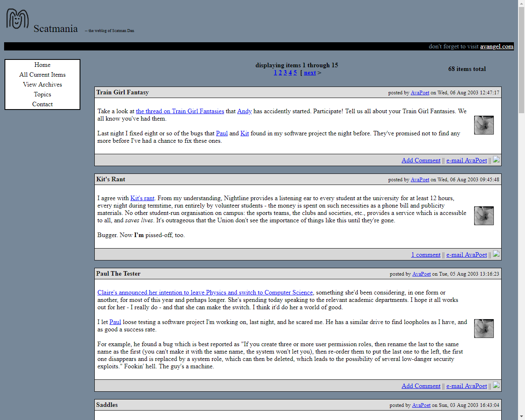Screen dimensions: 525x420
Task: Click author avatar in Train Girl Fantasy post
Action: (484, 125)
